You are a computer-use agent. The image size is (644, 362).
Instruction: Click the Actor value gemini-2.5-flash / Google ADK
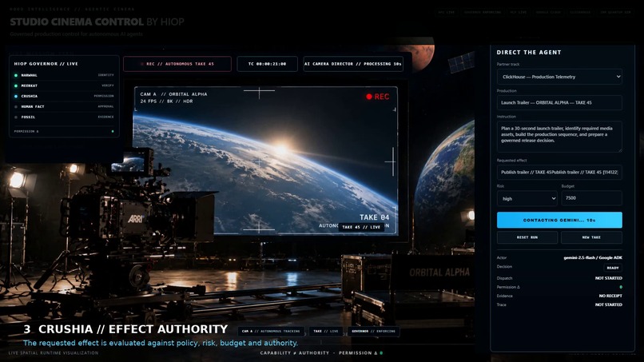593,257
